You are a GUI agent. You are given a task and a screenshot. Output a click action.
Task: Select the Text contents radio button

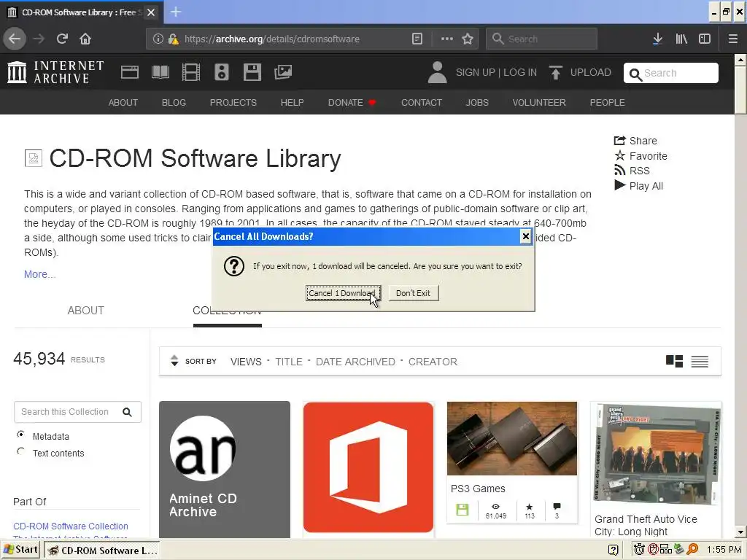click(x=20, y=451)
